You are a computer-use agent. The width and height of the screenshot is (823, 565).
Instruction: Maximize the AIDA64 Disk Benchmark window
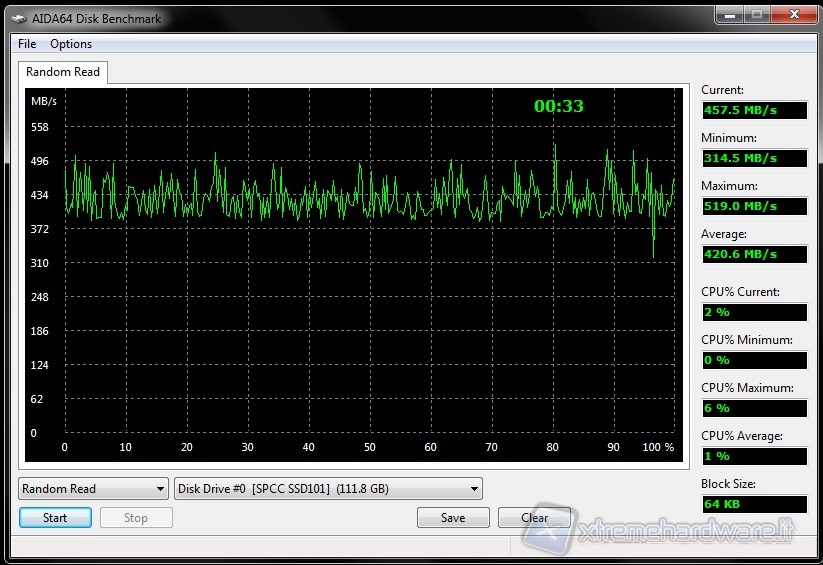(x=756, y=14)
